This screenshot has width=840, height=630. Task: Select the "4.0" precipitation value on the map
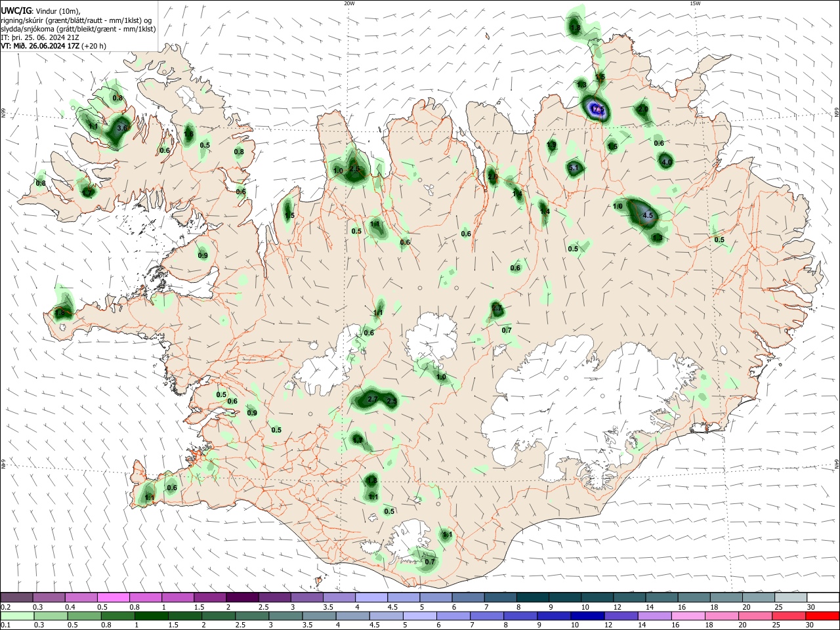pyautogui.click(x=667, y=162)
